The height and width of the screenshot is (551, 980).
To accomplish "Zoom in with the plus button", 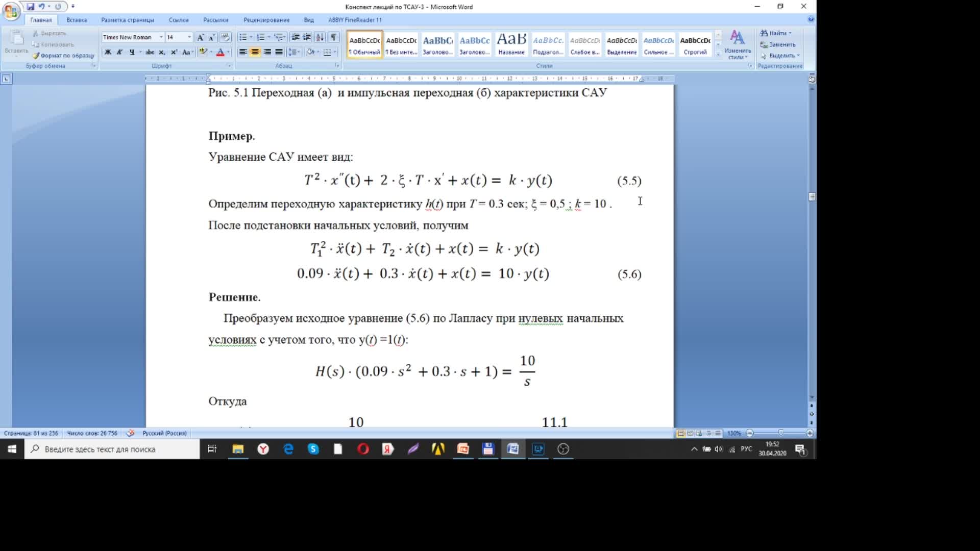I will click(810, 433).
